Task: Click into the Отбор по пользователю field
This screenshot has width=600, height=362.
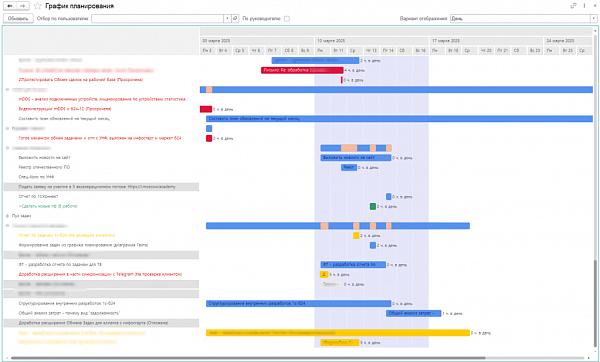Action: pos(157,18)
